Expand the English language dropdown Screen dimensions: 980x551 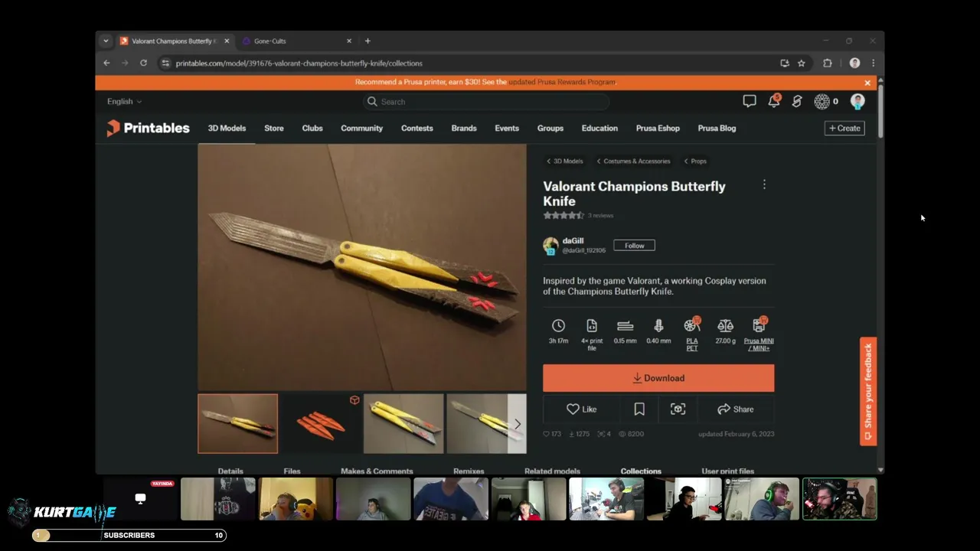[124, 101]
